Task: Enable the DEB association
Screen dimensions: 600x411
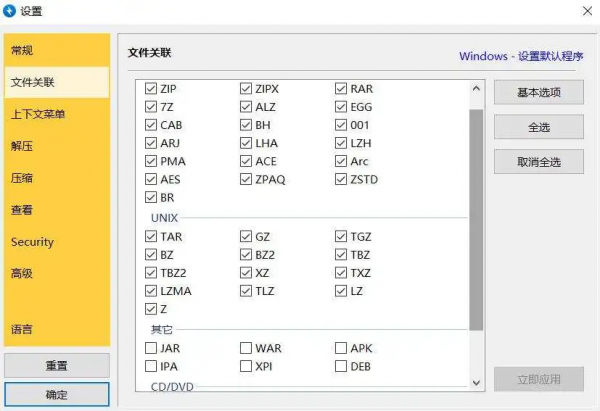Action: click(x=341, y=366)
